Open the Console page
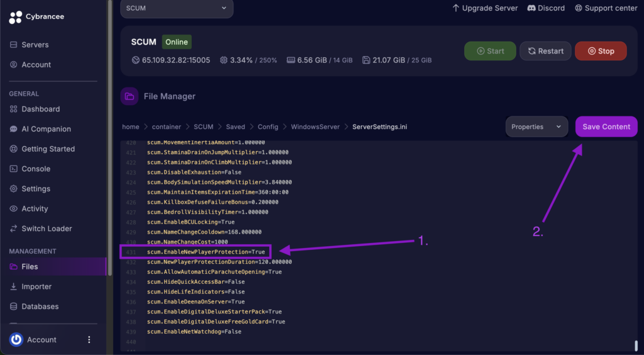This screenshot has height=355, width=644. (x=30, y=169)
